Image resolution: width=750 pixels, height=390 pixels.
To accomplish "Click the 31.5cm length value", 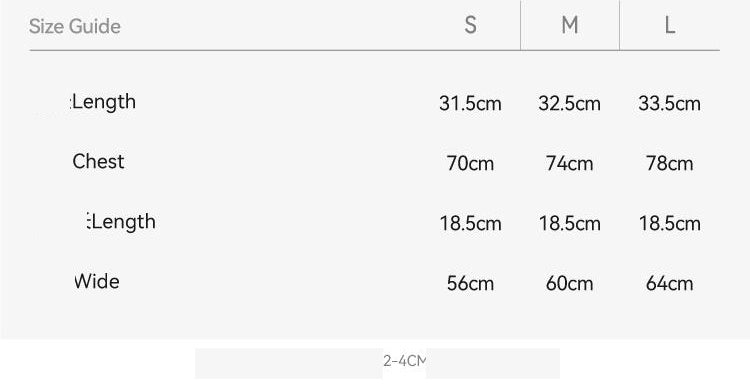I will click(470, 103).
